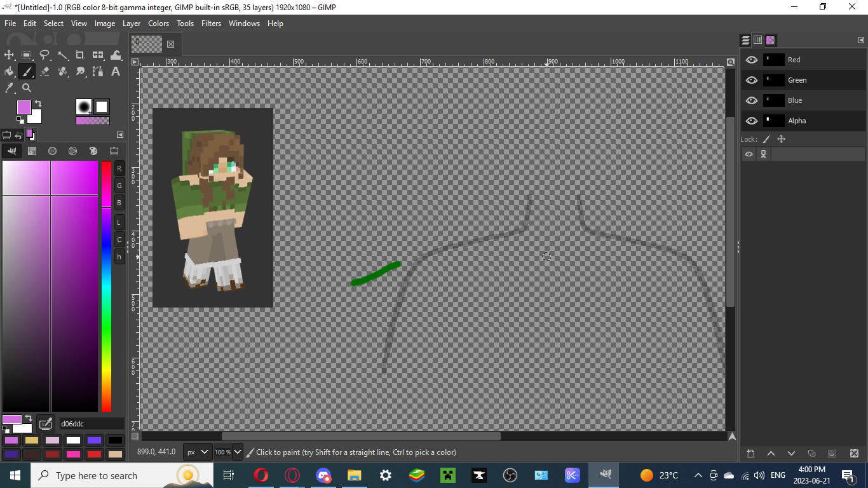
Task: Select the Unified Transform tool
Action: [x=98, y=55]
